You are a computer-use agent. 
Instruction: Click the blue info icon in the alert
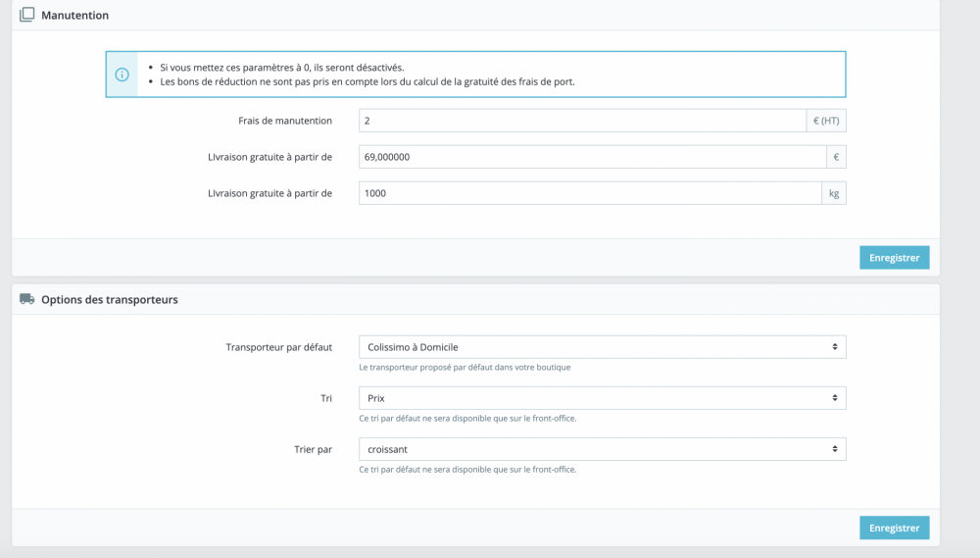point(122,75)
